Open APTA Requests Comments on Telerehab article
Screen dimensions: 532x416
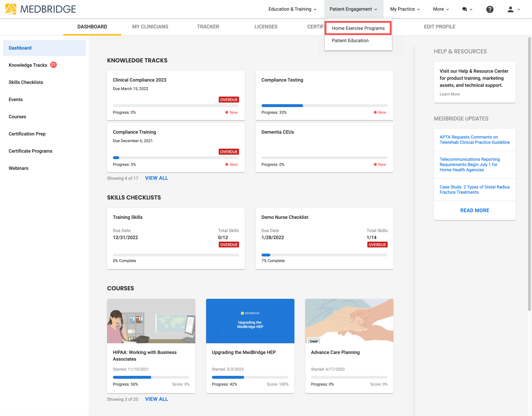[x=474, y=140]
